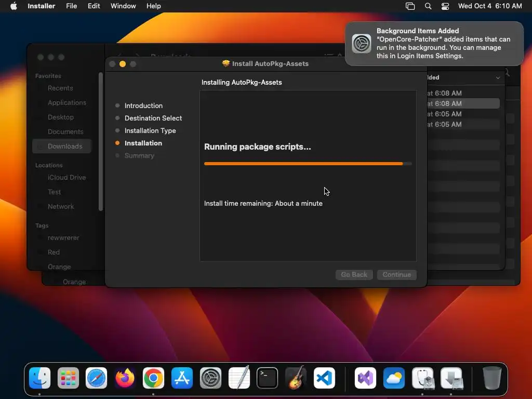Open the Edit menu
The width and height of the screenshot is (532, 399).
coord(94,6)
